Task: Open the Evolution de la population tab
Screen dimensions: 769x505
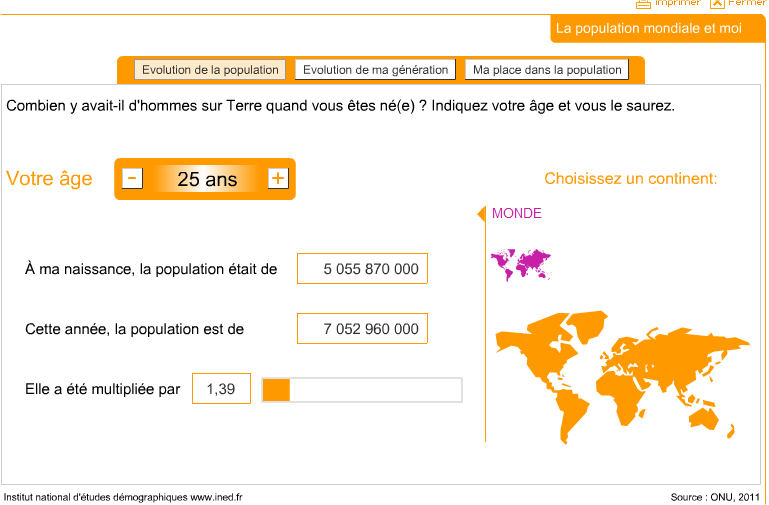Action: tap(210, 70)
